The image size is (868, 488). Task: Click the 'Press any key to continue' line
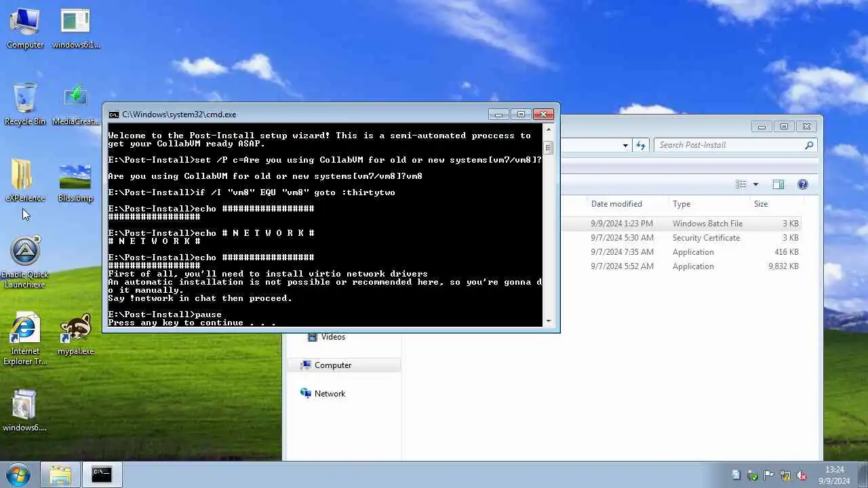[192, 323]
